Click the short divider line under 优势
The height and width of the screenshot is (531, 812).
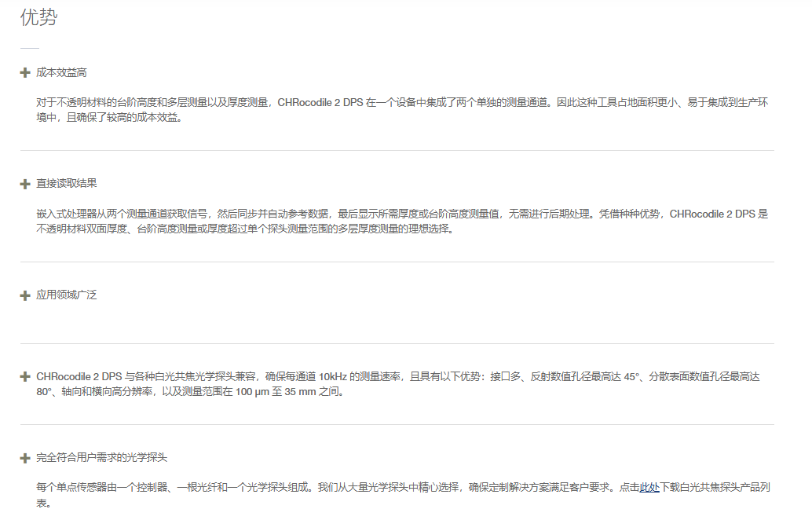tap(29, 48)
